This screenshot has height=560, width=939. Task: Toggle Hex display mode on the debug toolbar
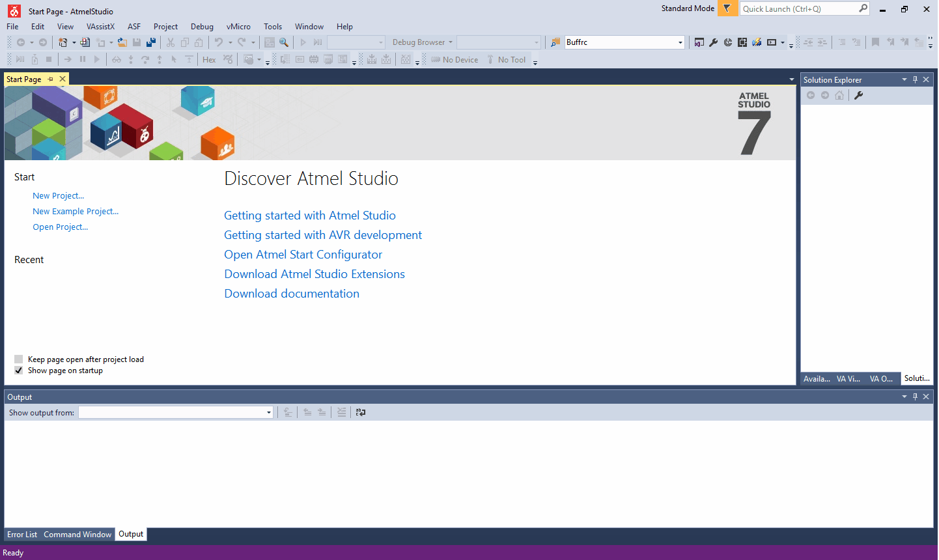coord(208,59)
